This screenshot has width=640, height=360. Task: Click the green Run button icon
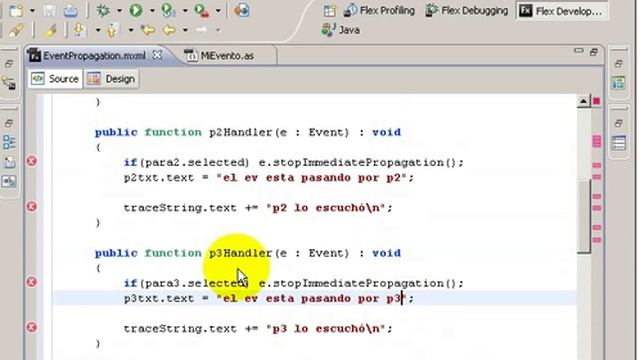tap(136, 10)
